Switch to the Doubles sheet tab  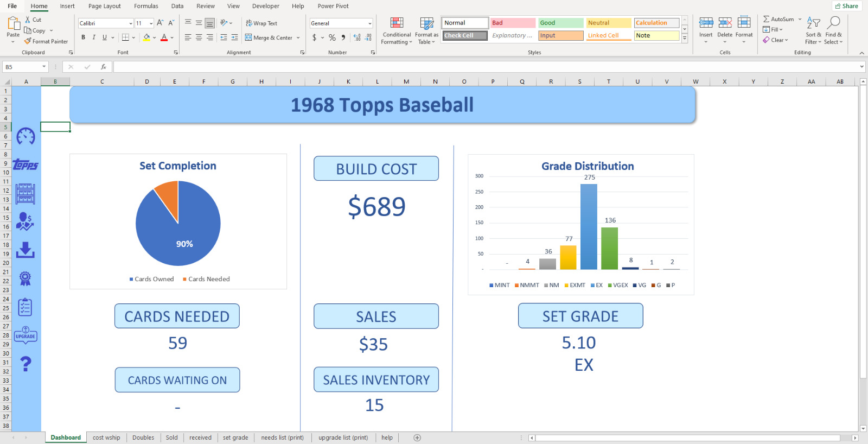point(143,437)
